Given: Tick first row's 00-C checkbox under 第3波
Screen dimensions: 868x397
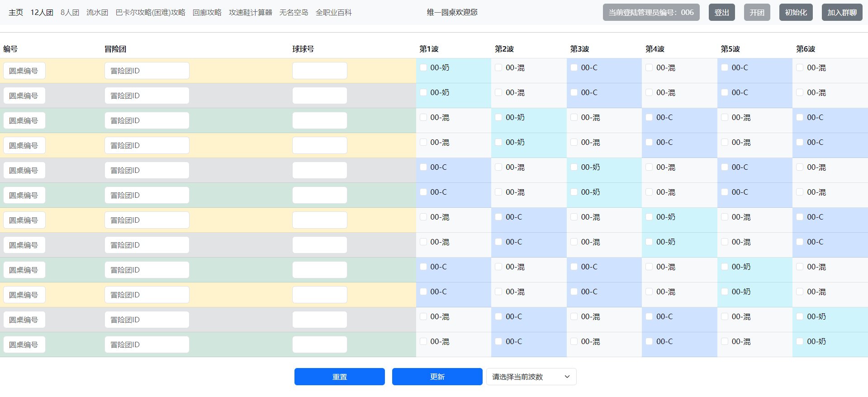Looking at the screenshot, I should (x=574, y=67).
